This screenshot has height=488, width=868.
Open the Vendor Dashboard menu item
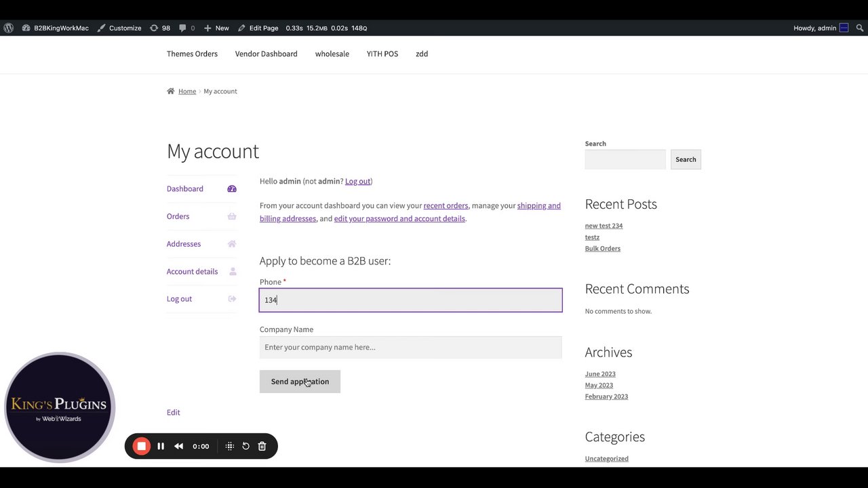[x=266, y=54]
